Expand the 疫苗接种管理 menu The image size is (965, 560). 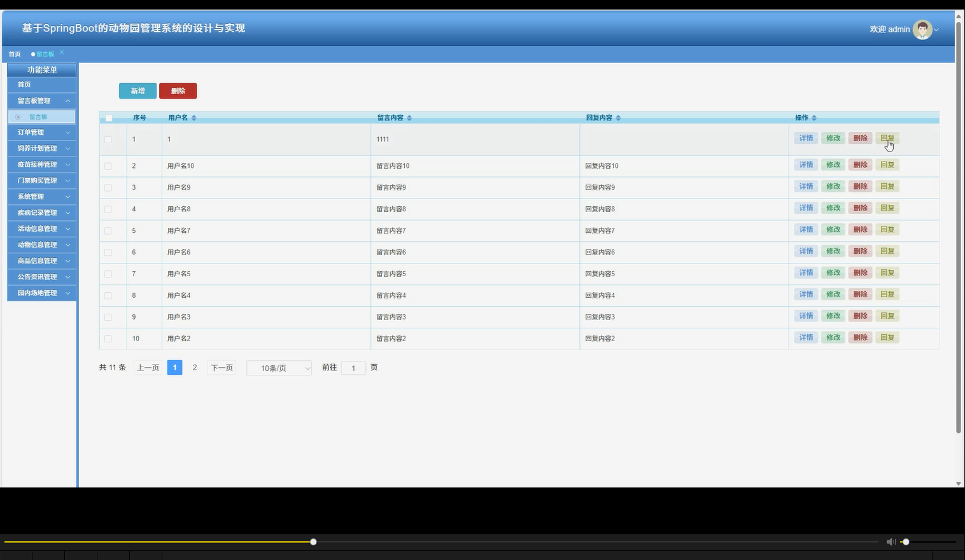[41, 164]
